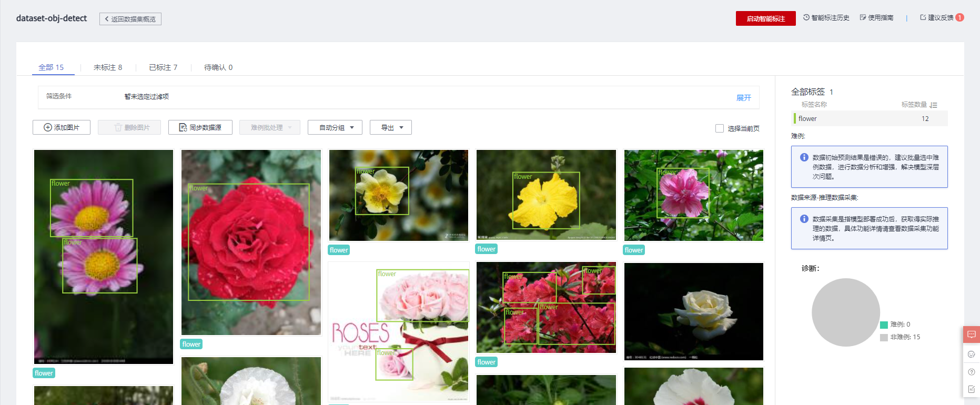Click the dataset-obj-detect title
The image size is (980, 405).
tap(52, 18)
